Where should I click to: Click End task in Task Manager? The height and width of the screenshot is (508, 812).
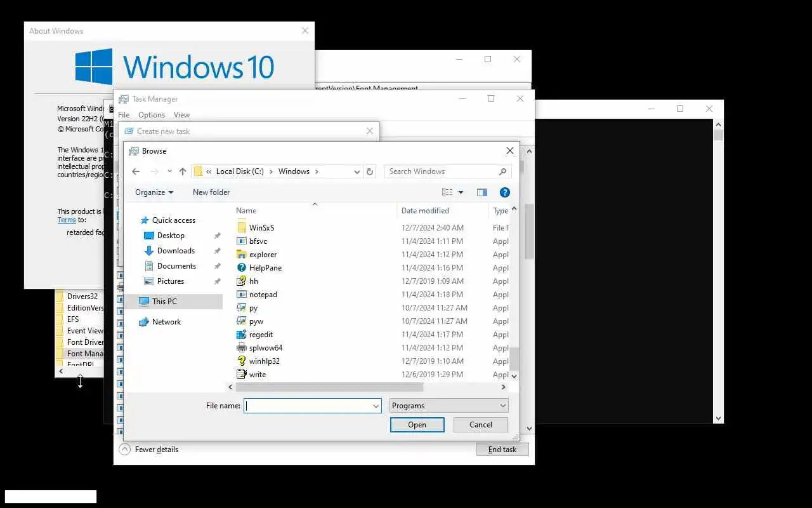(502, 450)
